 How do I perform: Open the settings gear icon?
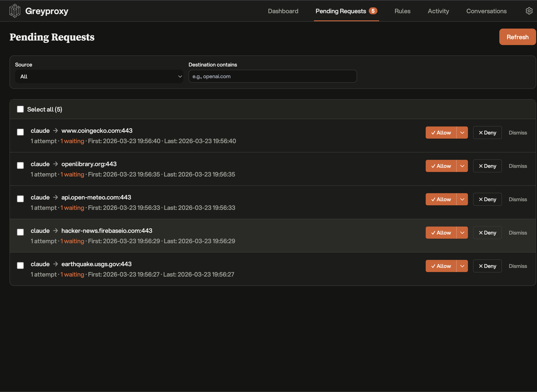tap(529, 11)
